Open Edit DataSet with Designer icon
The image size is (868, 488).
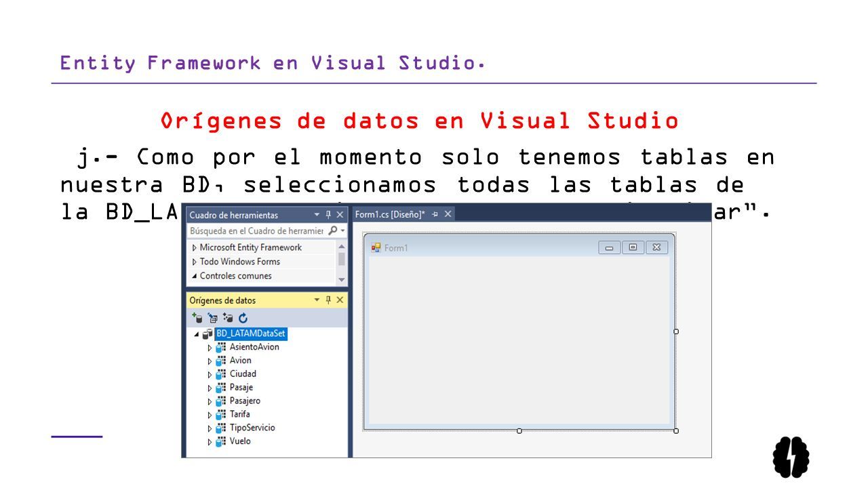[x=213, y=317]
